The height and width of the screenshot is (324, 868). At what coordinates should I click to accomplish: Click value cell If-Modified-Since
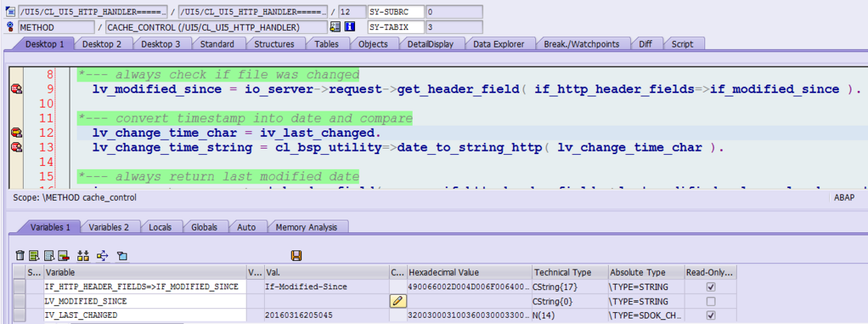(x=326, y=287)
